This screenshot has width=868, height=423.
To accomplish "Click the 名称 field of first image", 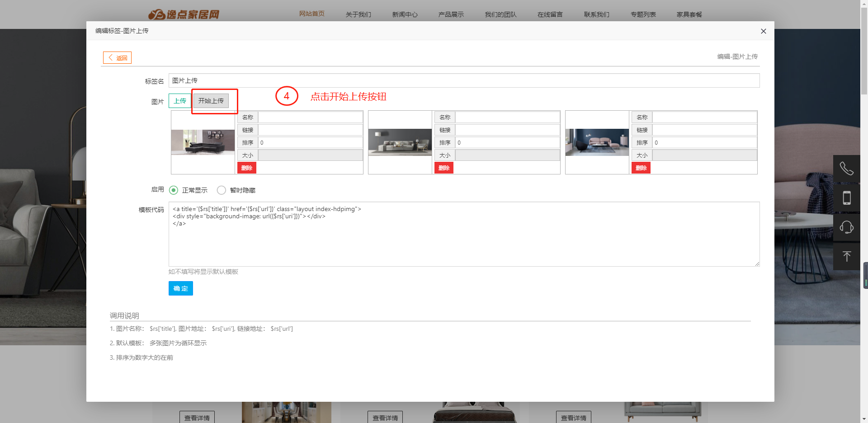I will 310,117.
